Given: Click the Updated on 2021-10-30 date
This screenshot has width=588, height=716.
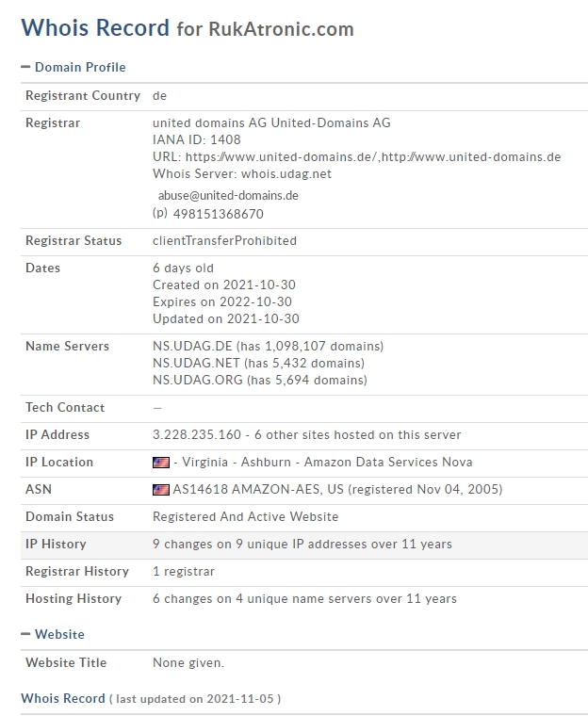Looking at the screenshot, I should pyautogui.click(x=226, y=318).
